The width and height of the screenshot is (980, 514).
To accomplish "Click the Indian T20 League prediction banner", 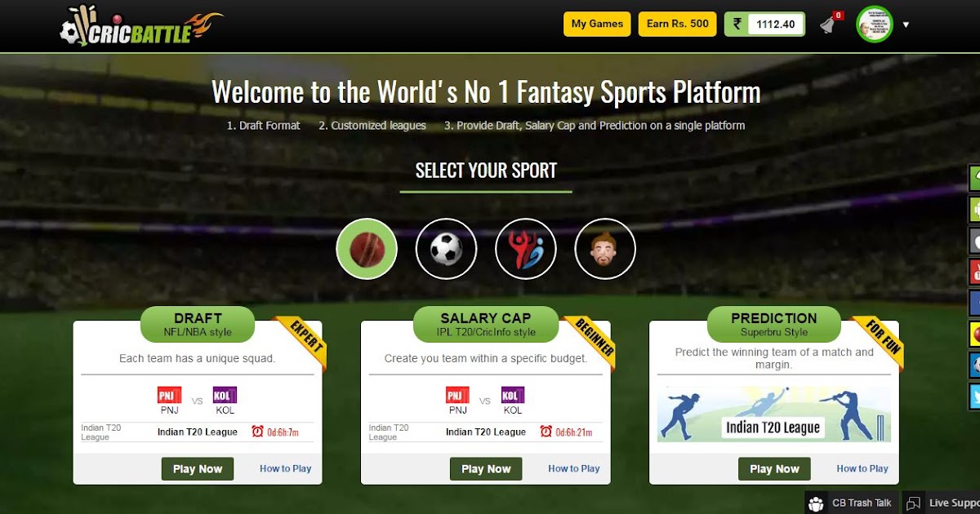I will tap(773, 414).
